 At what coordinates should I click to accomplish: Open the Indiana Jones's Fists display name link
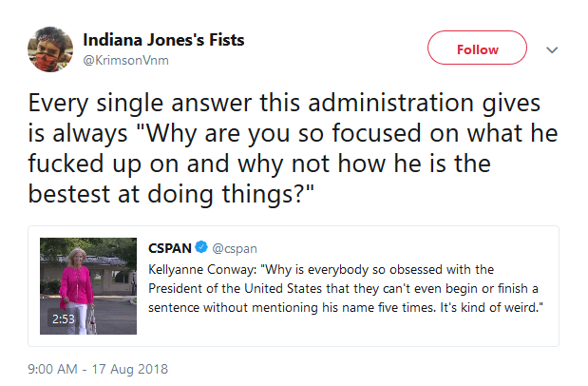tap(163, 40)
